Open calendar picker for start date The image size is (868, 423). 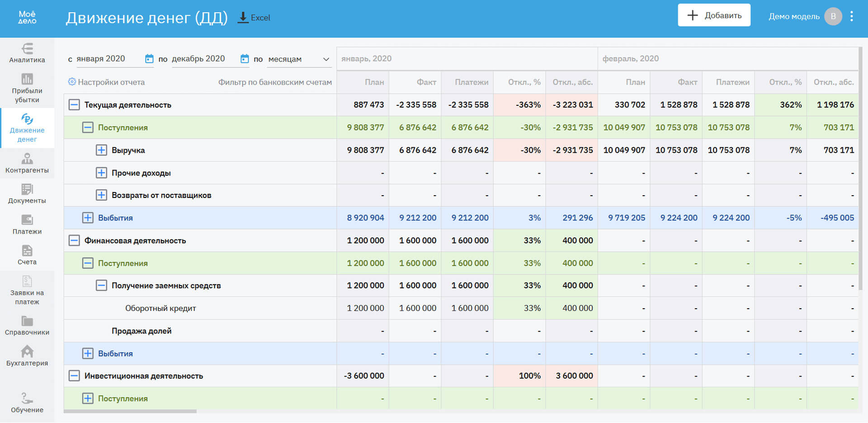point(149,59)
